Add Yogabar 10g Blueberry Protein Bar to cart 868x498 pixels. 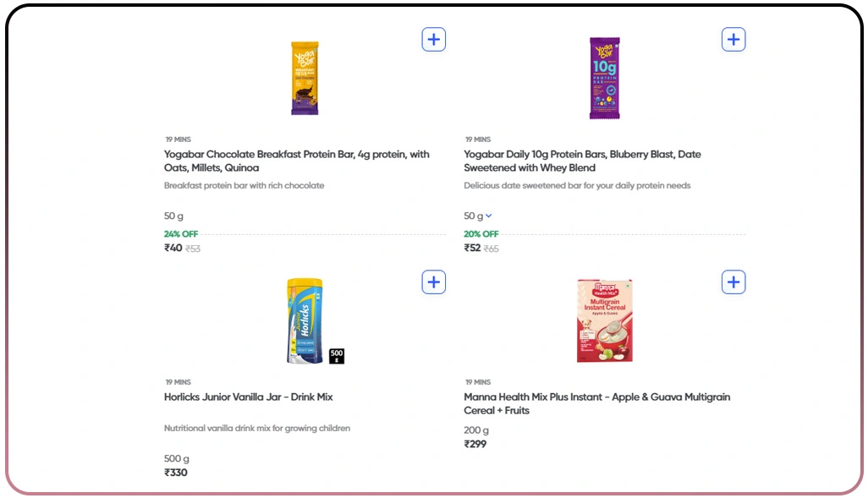pos(733,40)
